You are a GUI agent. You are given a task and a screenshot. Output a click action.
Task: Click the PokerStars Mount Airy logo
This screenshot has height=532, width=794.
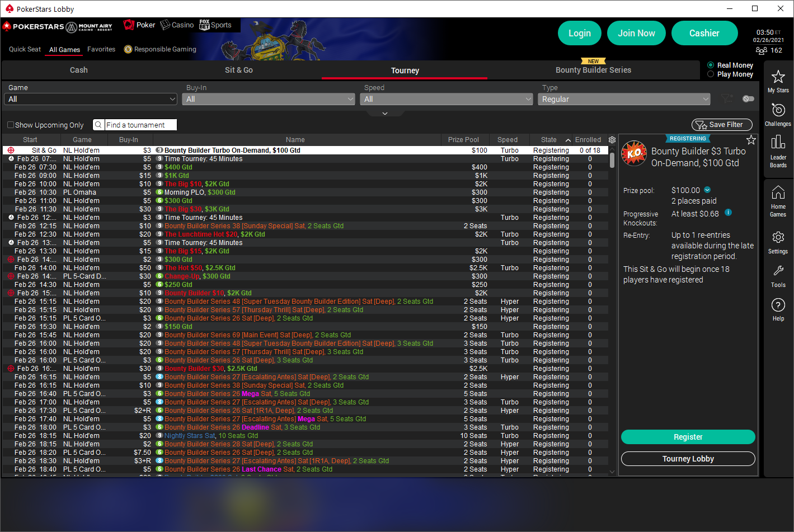[58, 26]
